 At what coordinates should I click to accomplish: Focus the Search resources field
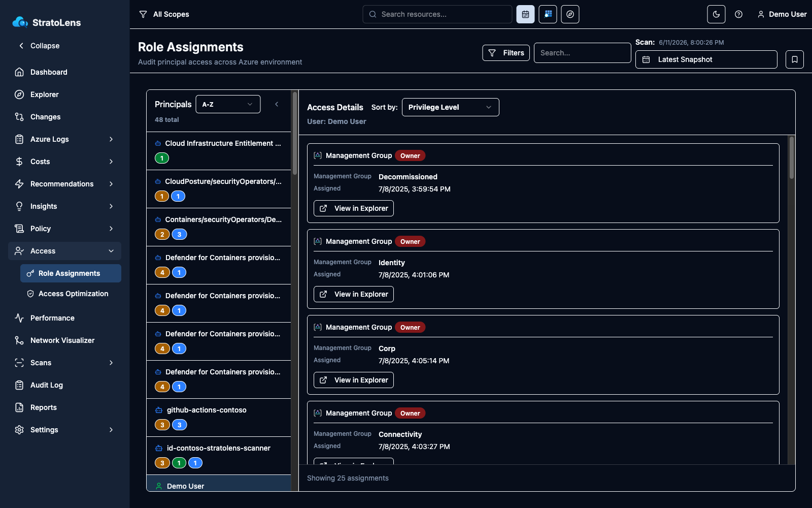437,14
